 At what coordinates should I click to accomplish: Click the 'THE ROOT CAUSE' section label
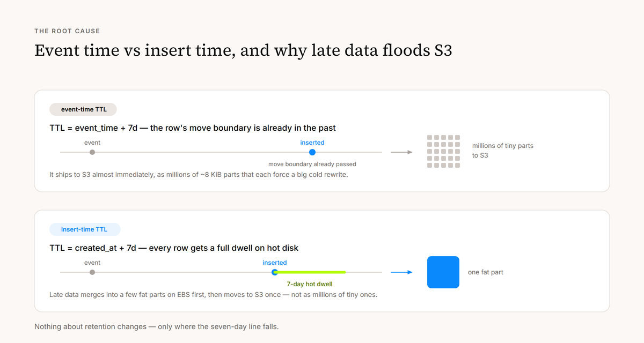pos(67,31)
